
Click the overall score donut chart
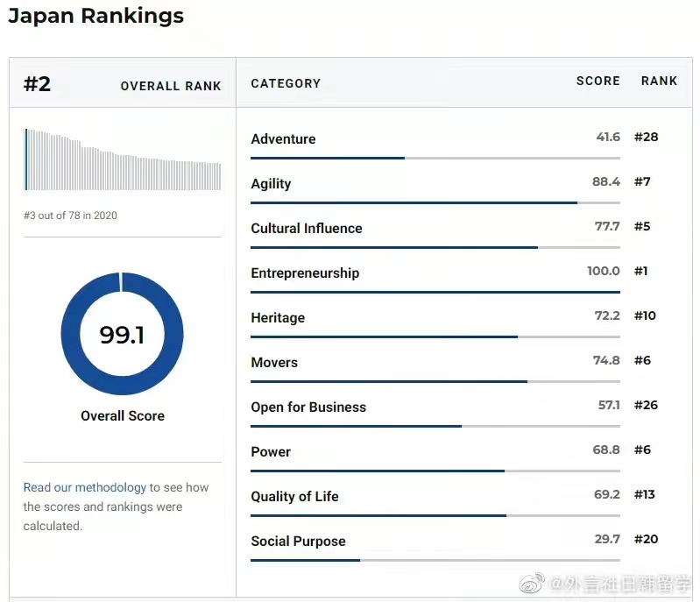tap(122, 334)
